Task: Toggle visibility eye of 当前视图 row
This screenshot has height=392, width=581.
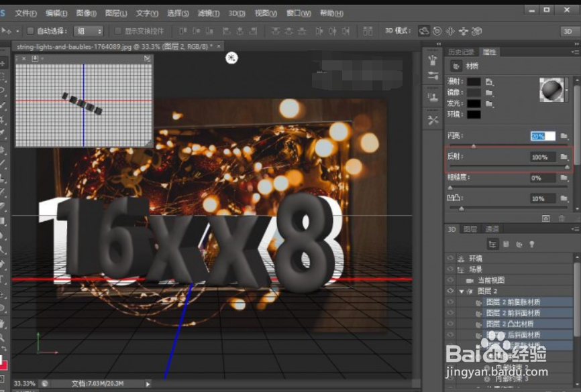Action: pos(450,280)
